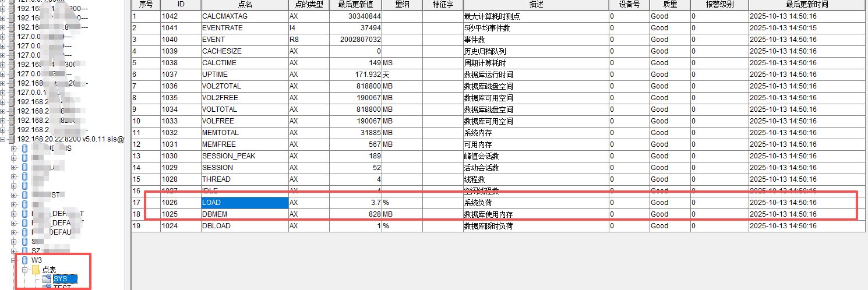
Task: Select the SYS table in the tree
Action: pos(60,279)
